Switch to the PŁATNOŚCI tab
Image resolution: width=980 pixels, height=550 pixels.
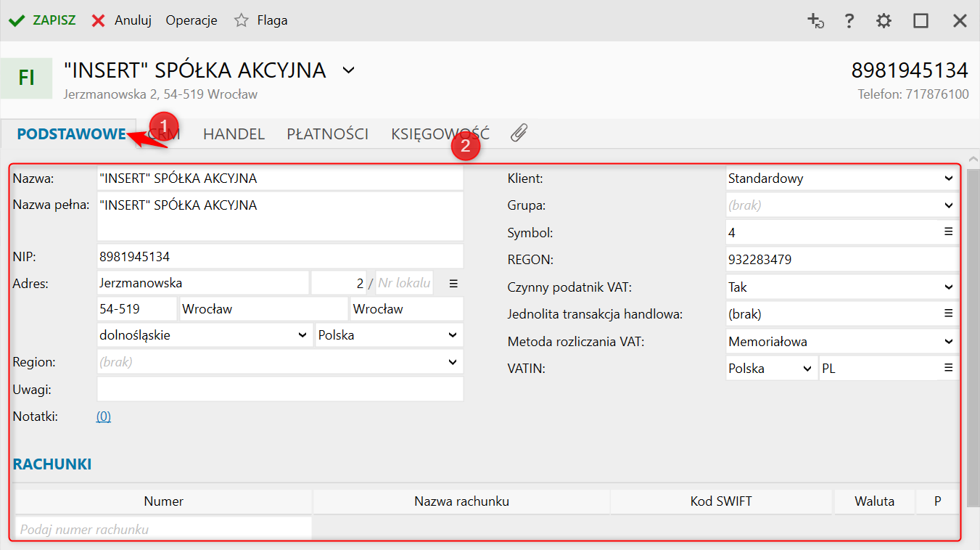pos(327,134)
